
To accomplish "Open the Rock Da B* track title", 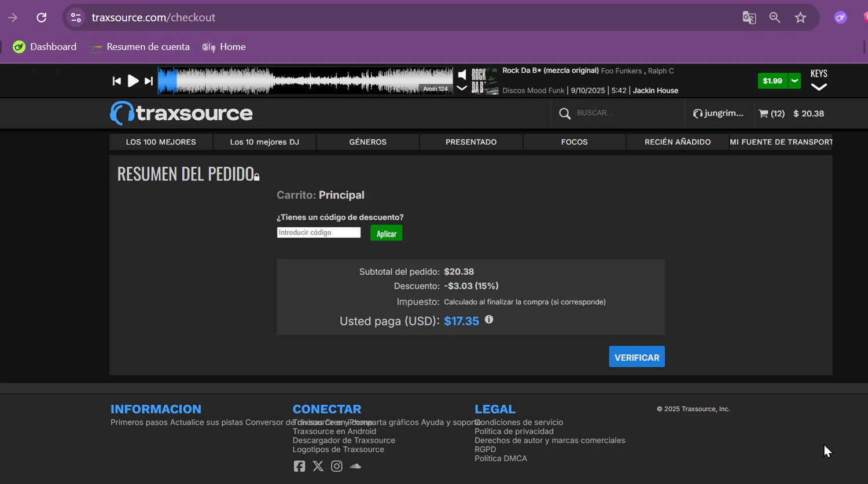I will tap(550, 71).
